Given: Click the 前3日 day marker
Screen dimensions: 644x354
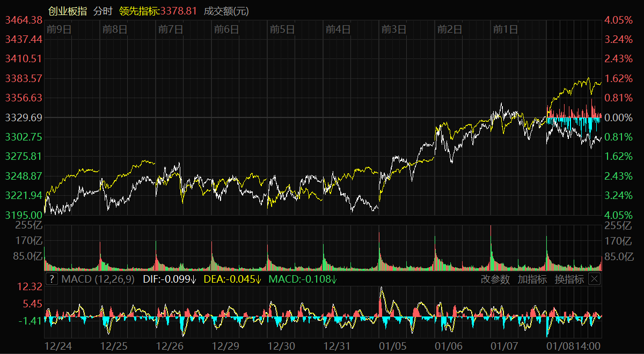Looking at the screenshot, I should [394, 29].
